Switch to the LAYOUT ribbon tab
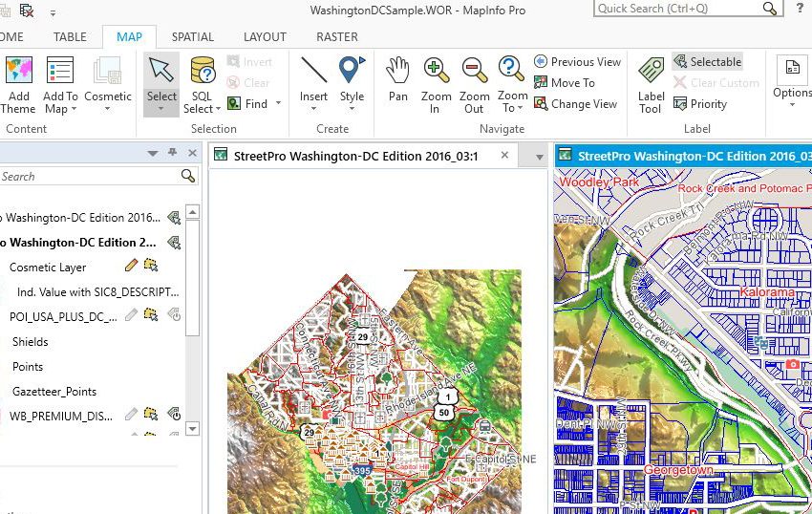 265,37
